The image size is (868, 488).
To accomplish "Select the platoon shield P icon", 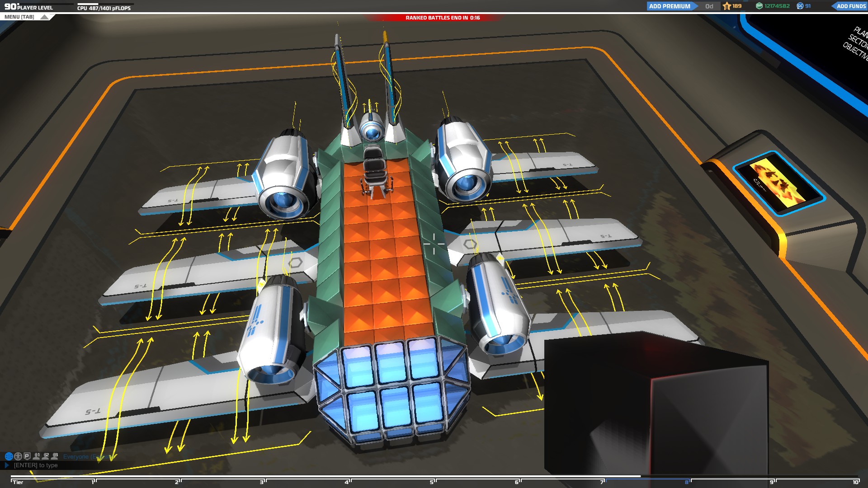I will pyautogui.click(x=27, y=456).
